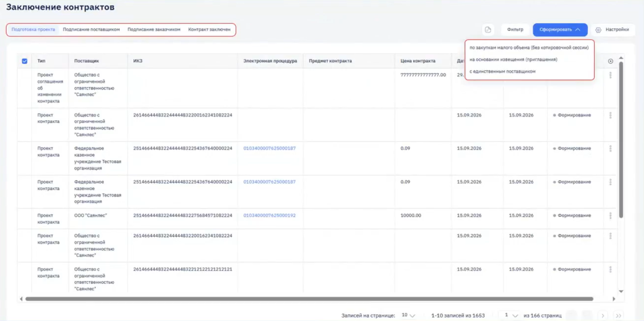Open procedure link 0103400007625000192
This screenshot has height=321, width=644.
coord(269,216)
